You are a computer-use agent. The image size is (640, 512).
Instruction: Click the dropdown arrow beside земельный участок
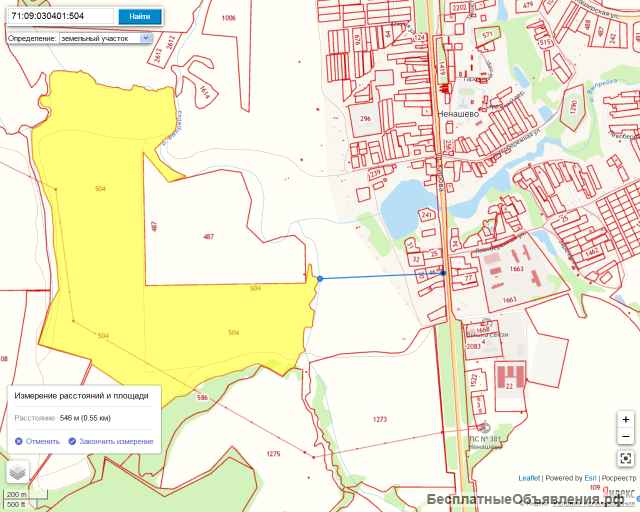pyautogui.click(x=146, y=38)
